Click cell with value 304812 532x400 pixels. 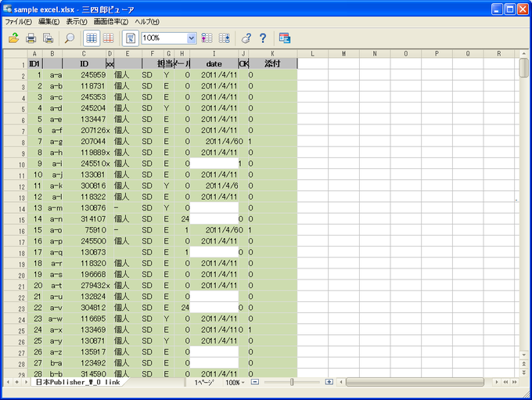point(84,308)
